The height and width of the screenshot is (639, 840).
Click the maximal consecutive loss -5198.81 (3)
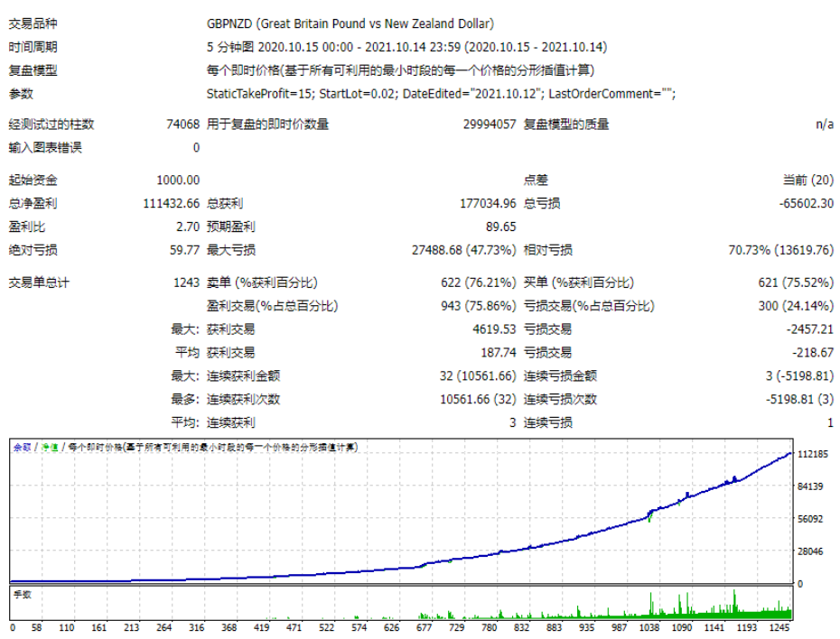(800, 399)
